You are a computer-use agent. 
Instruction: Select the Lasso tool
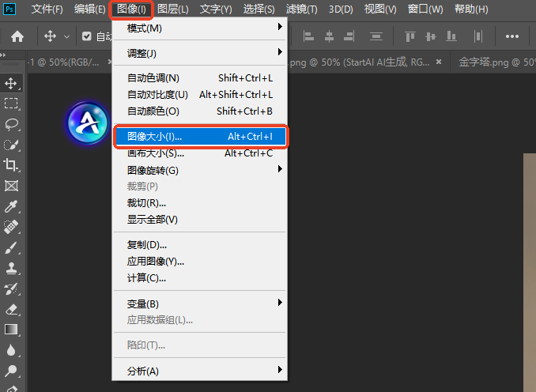[11, 124]
